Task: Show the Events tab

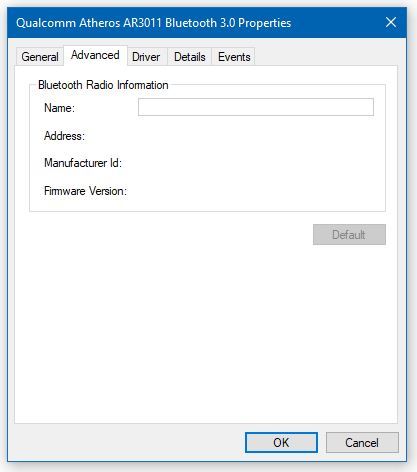Action: pyautogui.click(x=234, y=57)
